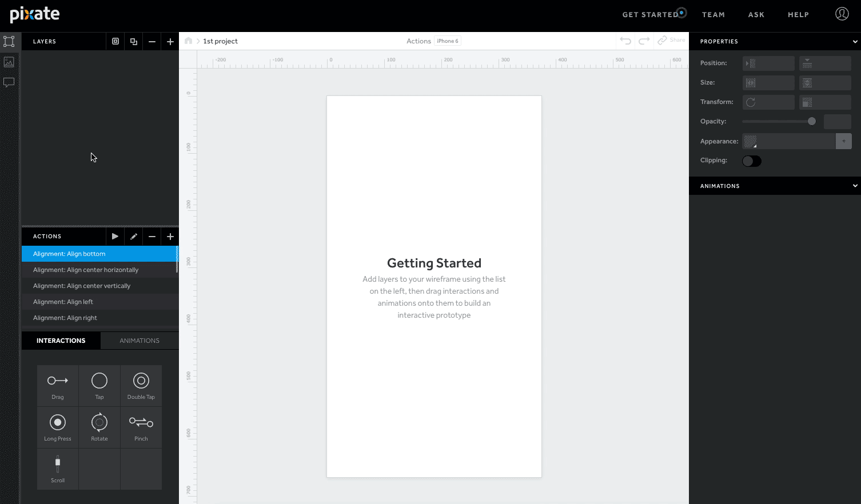The height and width of the screenshot is (504, 861).
Task: Click the remove layer minus icon
Action: [x=152, y=42]
